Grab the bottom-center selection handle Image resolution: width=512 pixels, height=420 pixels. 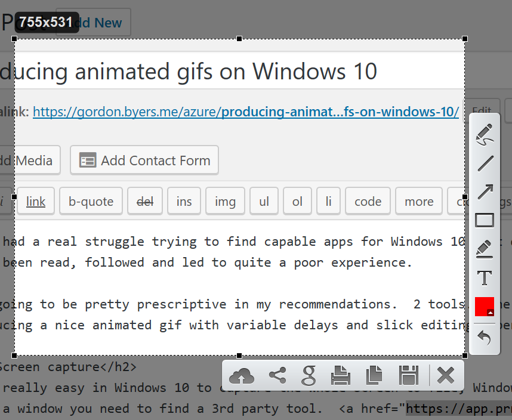[x=239, y=356]
